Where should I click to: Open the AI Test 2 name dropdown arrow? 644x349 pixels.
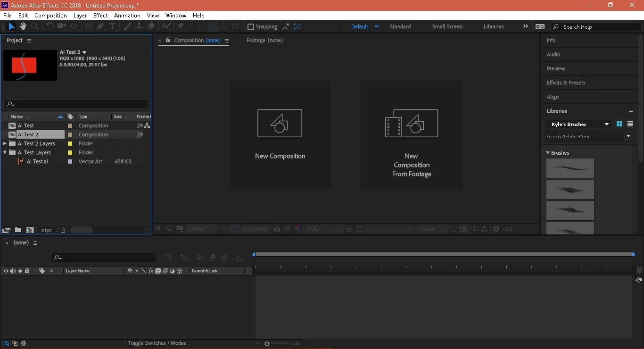[x=84, y=52]
